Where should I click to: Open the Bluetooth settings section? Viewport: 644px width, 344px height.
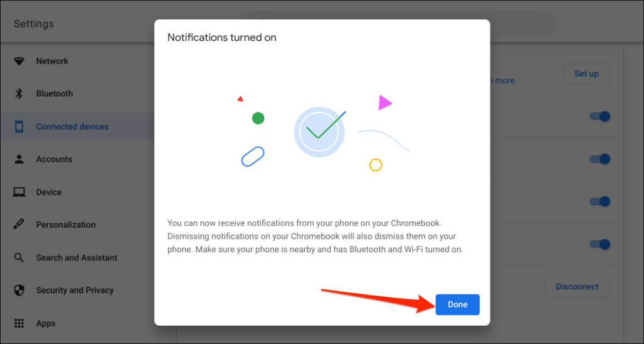click(x=54, y=94)
